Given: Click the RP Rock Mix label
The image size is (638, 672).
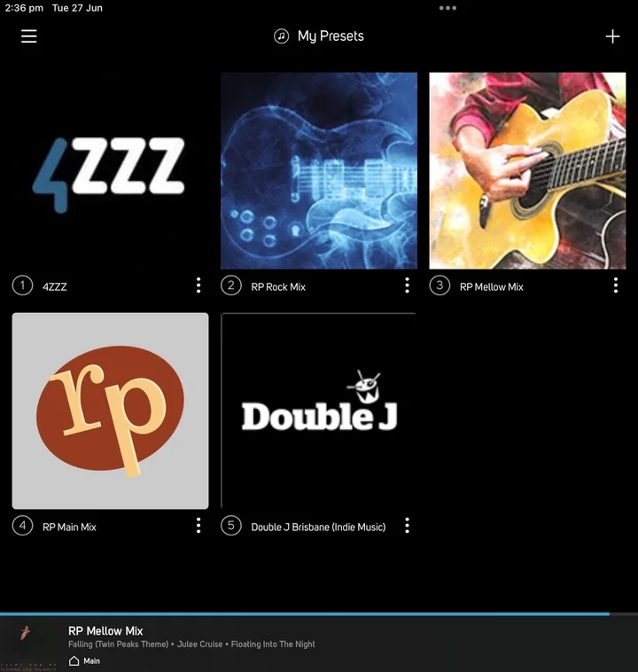Looking at the screenshot, I should (278, 286).
